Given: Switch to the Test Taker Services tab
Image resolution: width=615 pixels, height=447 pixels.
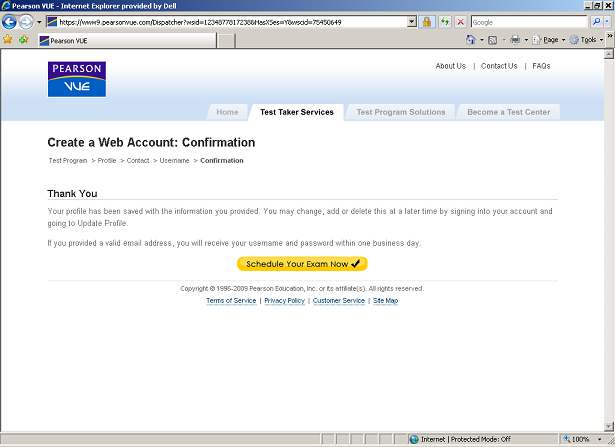Looking at the screenshot, I should 296,112.
